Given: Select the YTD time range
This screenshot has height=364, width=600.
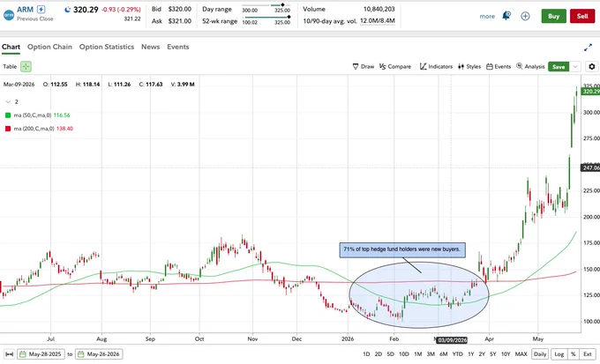Looking at the screenshot, I should pos(458,354).
